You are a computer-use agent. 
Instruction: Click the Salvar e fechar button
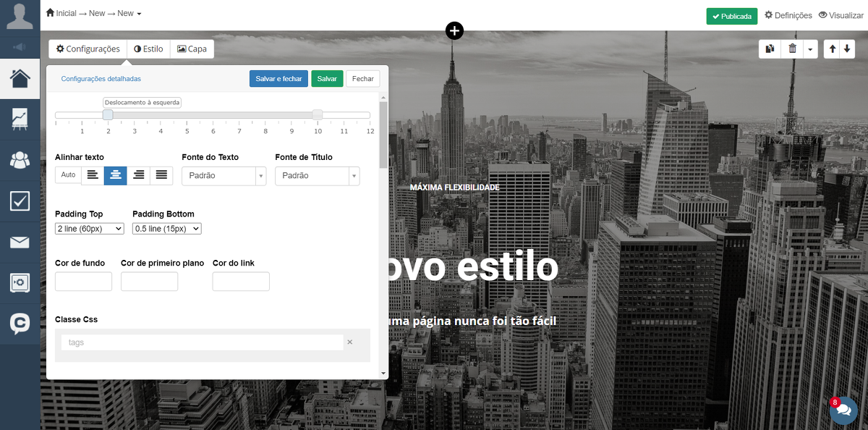(x=278, y=79)
